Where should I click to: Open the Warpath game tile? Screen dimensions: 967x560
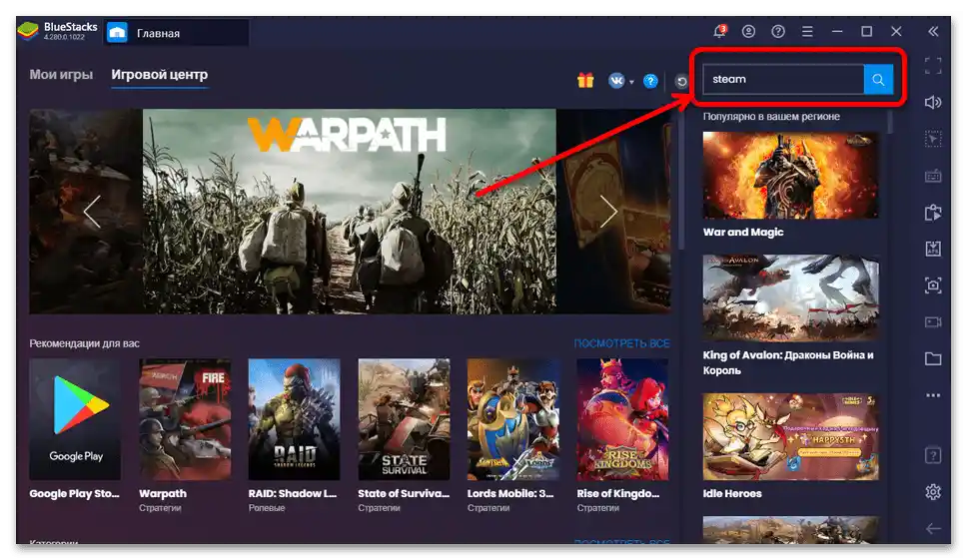click(x=185, y=419)
